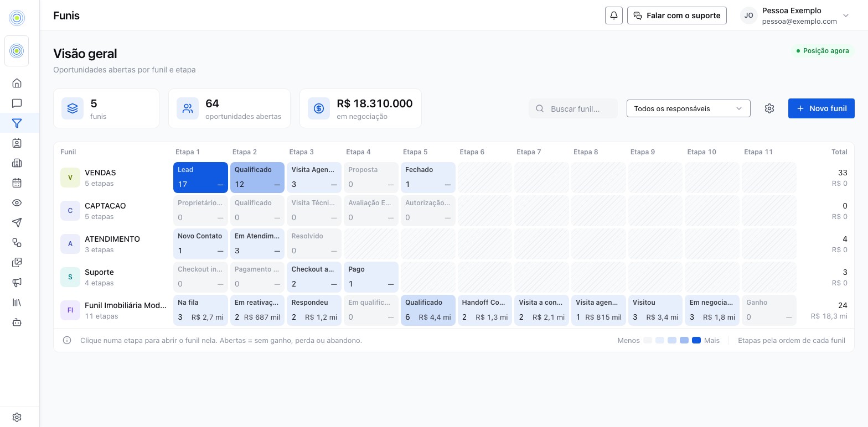Screen dimensions: 868x427
Task: Click the darkest blue legend swatch
Action: (696, 340)
